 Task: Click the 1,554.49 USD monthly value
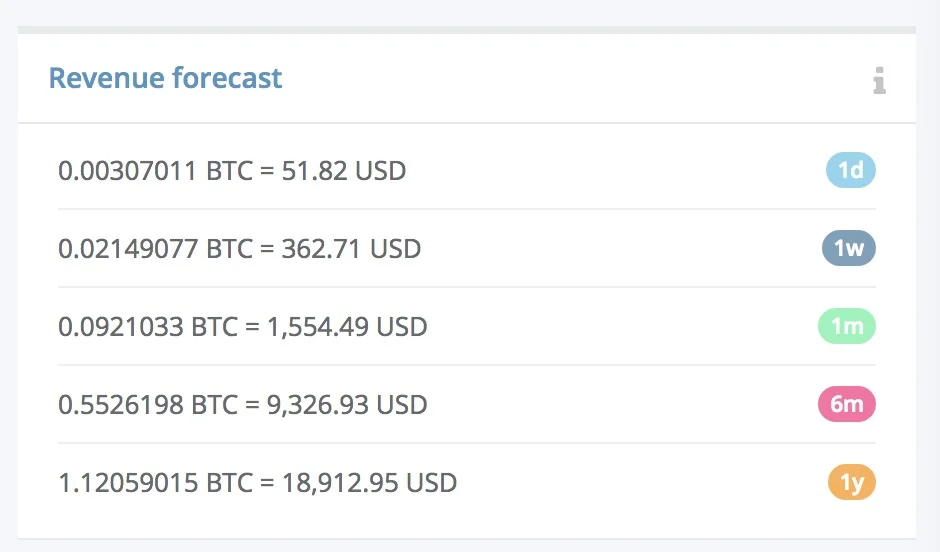(x=347, y=327)
